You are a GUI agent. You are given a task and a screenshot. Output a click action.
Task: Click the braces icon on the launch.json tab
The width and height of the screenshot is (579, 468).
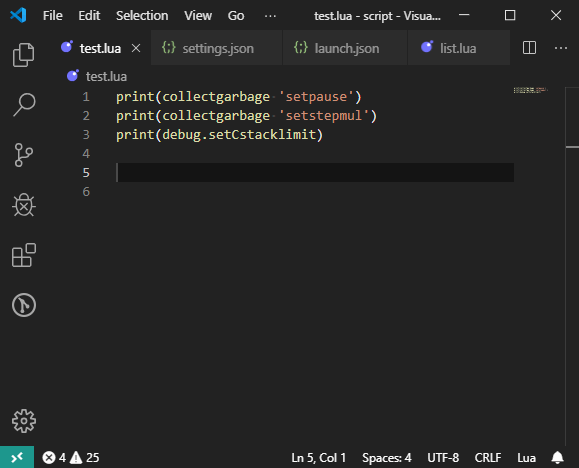coord(301,47)
